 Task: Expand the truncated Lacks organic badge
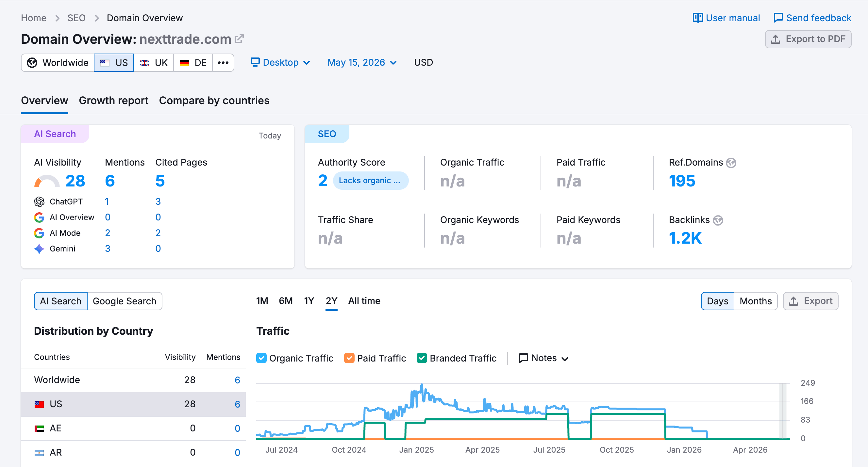(x=370, y=181)
